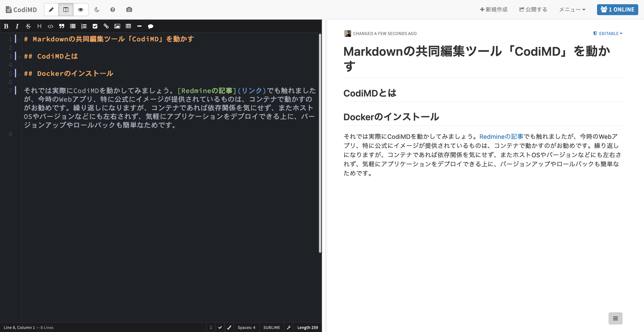Insert a blockquote
This screenshot has height=332, width=644.
click(x=62, y=26)
